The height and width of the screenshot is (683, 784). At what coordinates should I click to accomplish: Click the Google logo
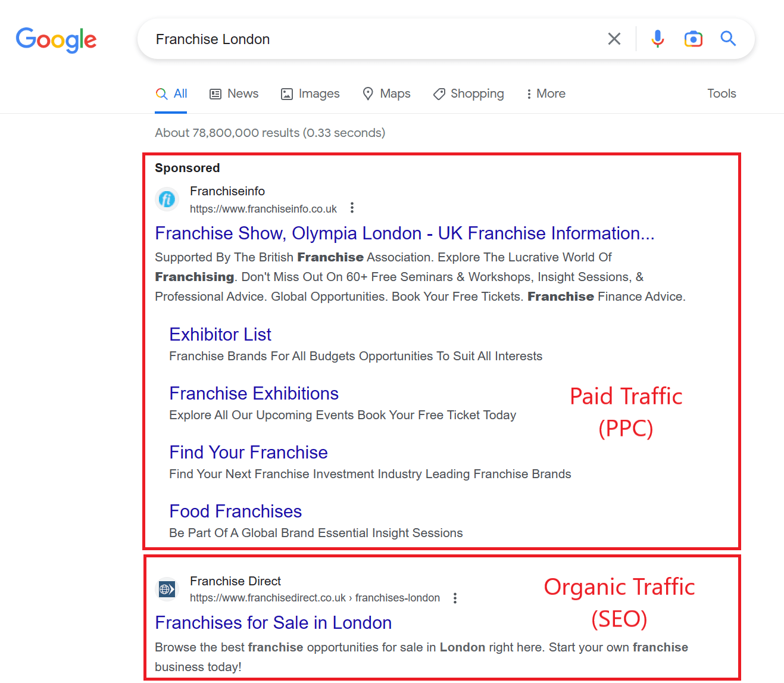(x=56, y=40)
